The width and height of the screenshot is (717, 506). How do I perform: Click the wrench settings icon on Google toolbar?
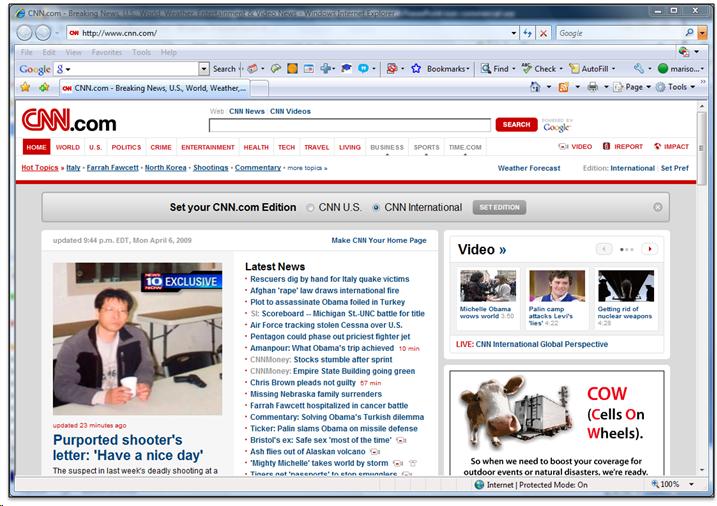[639, 69]
